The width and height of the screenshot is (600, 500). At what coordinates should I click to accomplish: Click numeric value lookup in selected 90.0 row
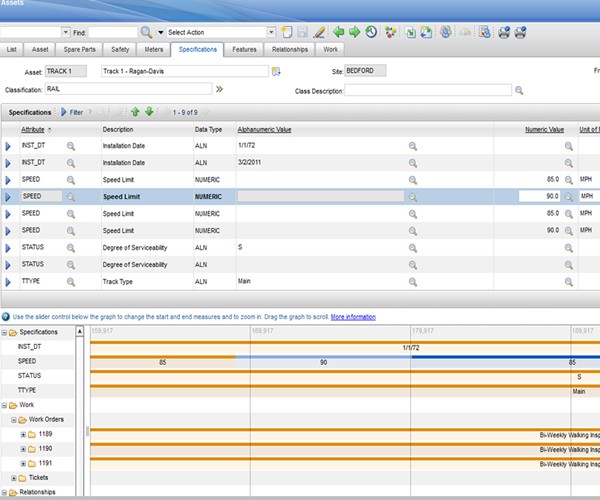pyautogui.click(x=569, y=197)
